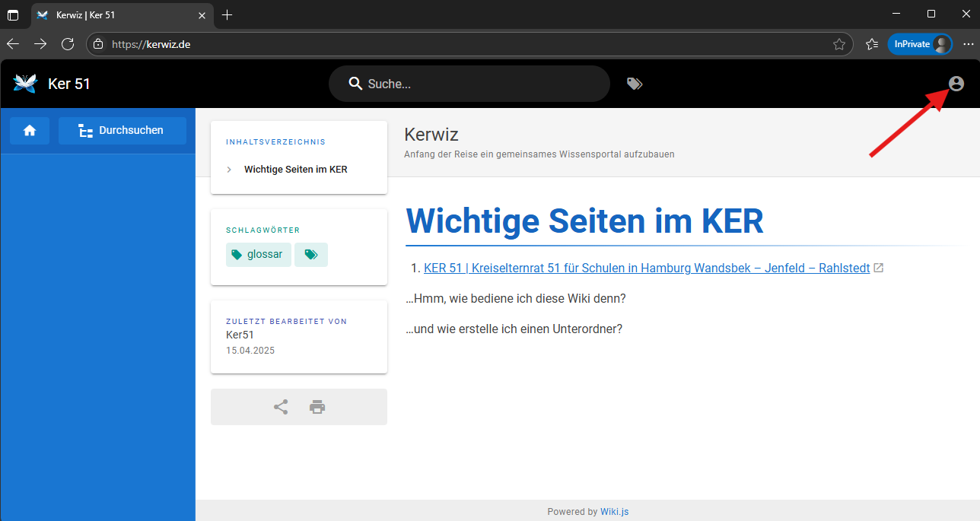Click the Durchsuchen button
The height and width of the screenshot is (521, 980).
pos(123,131)
